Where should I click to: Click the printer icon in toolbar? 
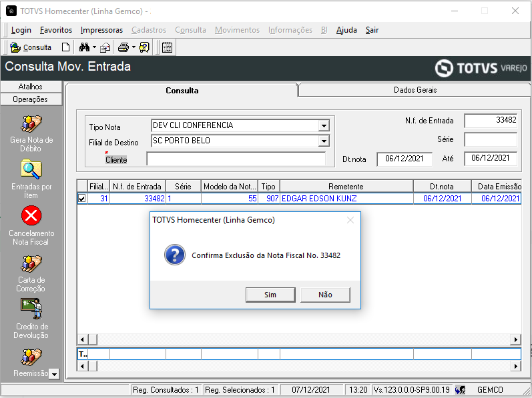(x=123, y=47)
